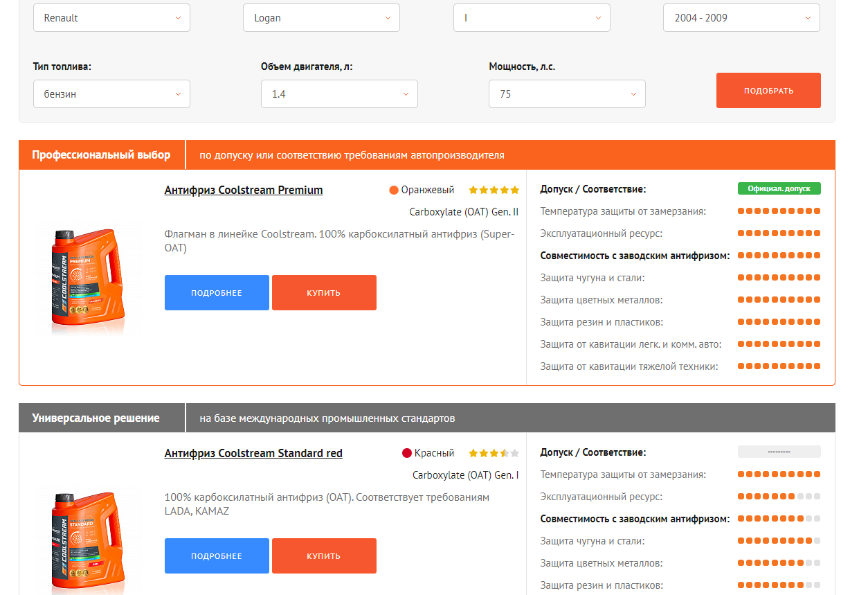Click the Официал. допуск green badge
Viewport: 868px width, 595px height.
(x=779, y=188)
